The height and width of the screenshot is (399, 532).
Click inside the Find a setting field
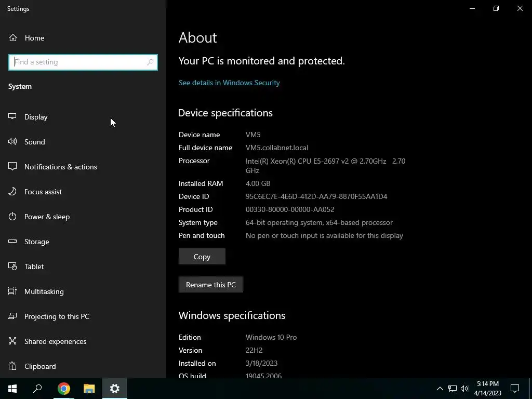click(x=83, y=62)
